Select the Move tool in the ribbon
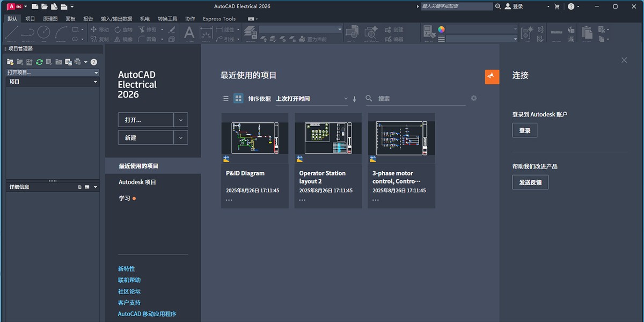 click(102, 30)
